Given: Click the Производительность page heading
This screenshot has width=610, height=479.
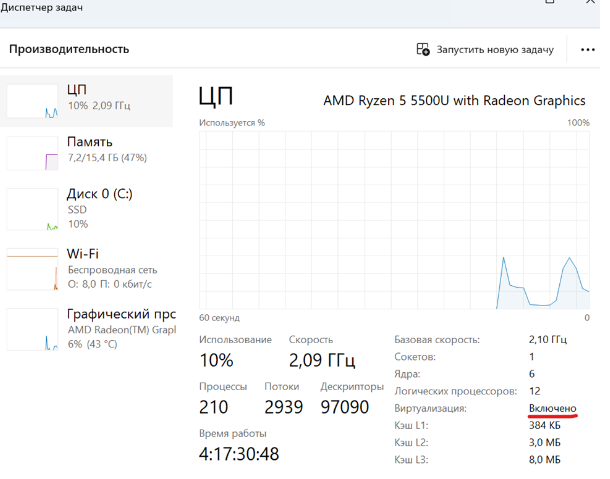Looking at the screenshot, I should [x=69, y=49].
